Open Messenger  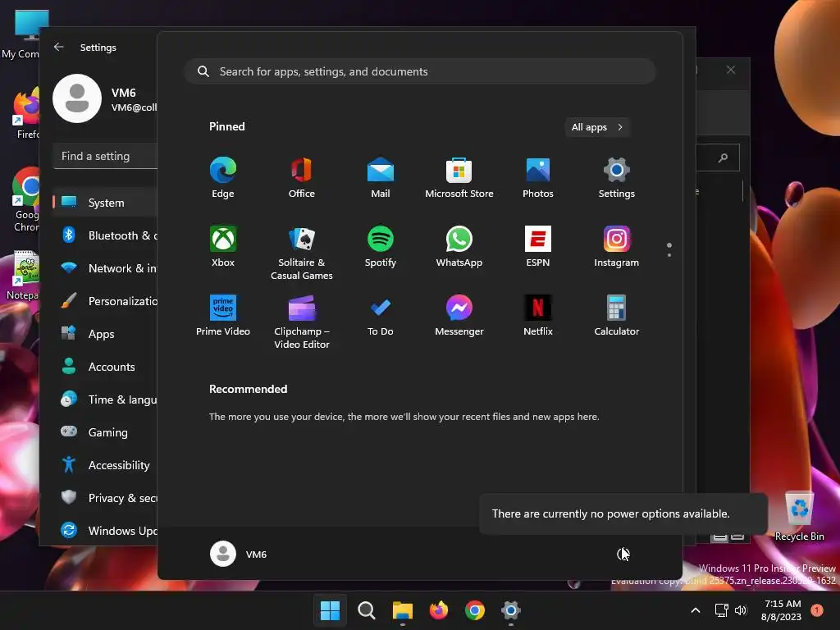(x=459, y=316)
